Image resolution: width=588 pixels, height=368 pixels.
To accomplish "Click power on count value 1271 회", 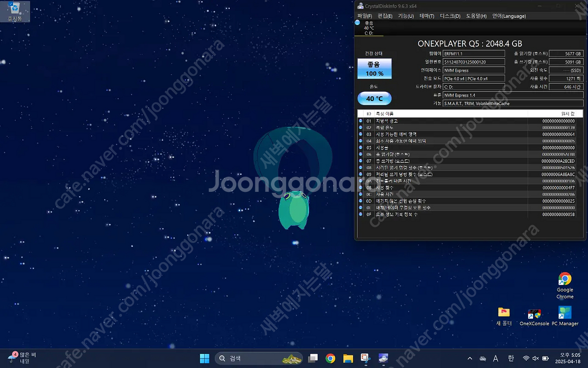I will tap(566, 79).
